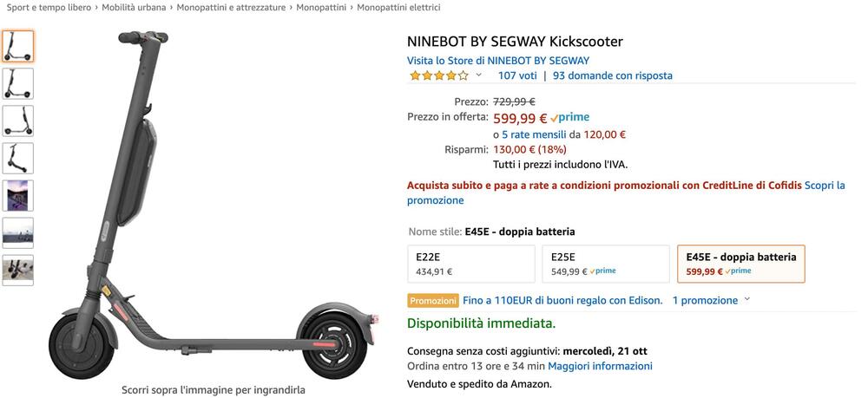Select the seventh bottom thumbnail image

coord(18,270)
